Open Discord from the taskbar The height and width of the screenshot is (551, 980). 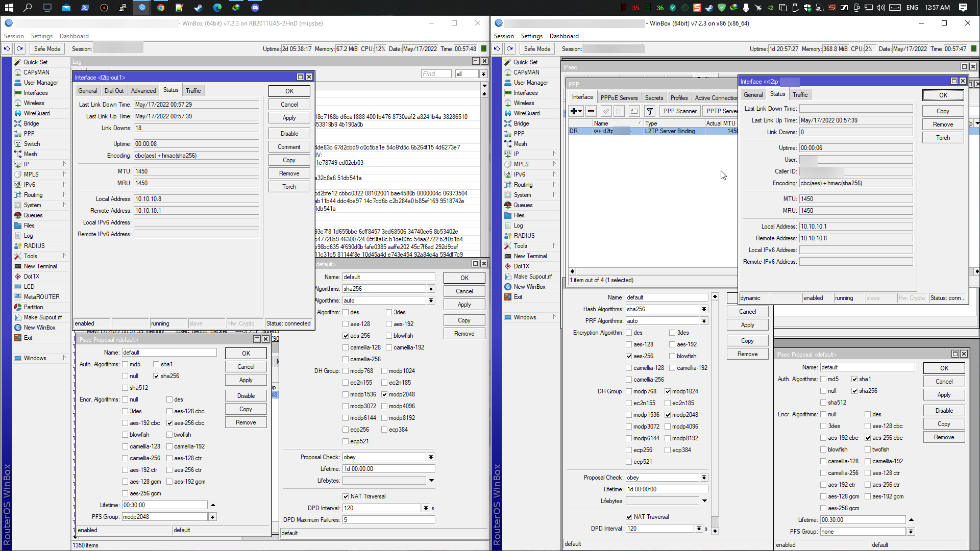[255, 8]
